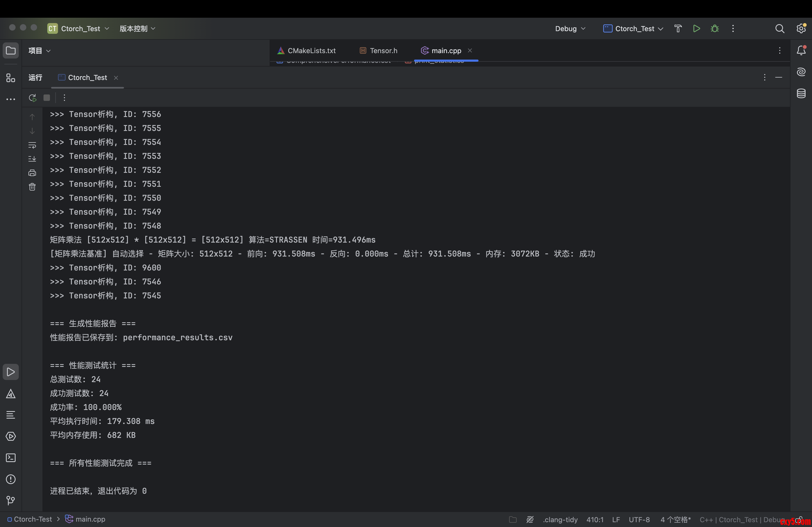Viewport: 812px width, 527px height.
Task: Open the Database tool window icon
Action: pyautogui.click(x=801, y=93)
